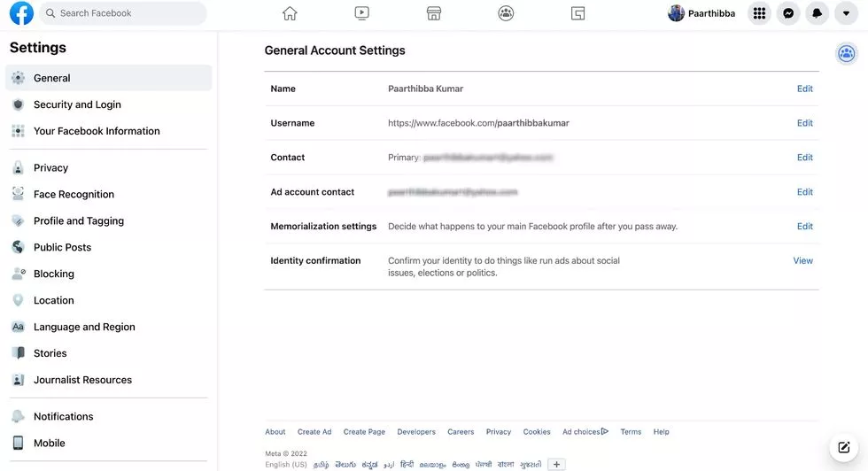Image resolution: width=868 pixels, height=471 pixels.
Task: Open Profile and Tagging settings
Action: pyautogui.click(x=108, y=220)
